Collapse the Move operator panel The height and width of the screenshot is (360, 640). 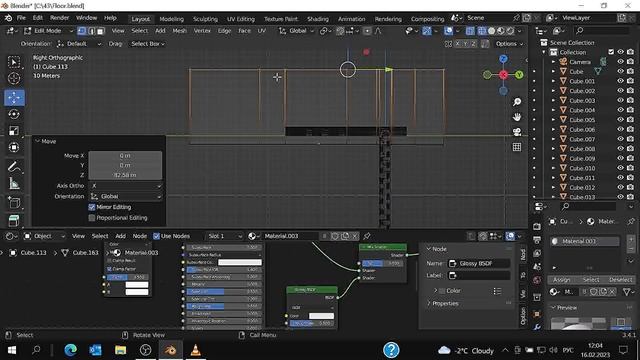coord(38,141)
